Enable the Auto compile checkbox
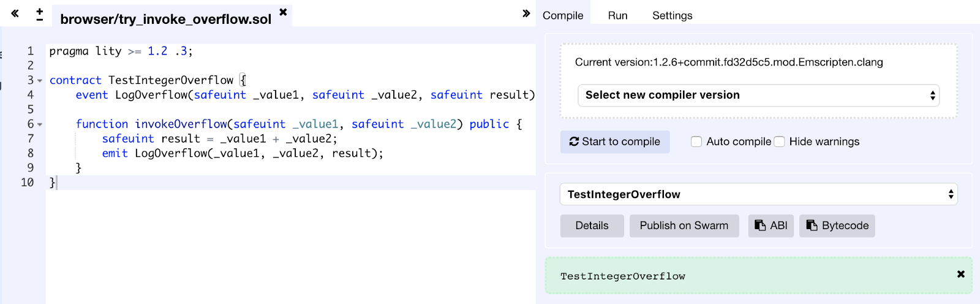The image size is (980, 304). (x=696, y=142)
